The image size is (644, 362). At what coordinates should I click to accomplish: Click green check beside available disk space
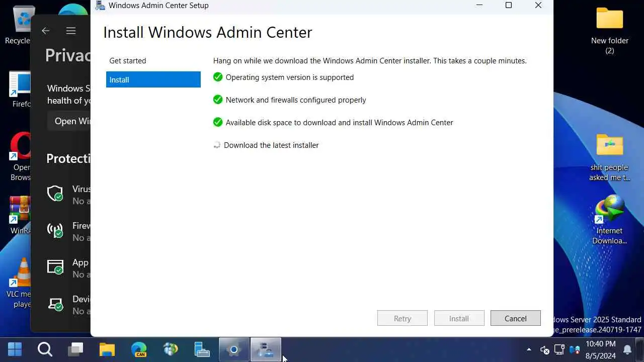[x=218, y=122]
